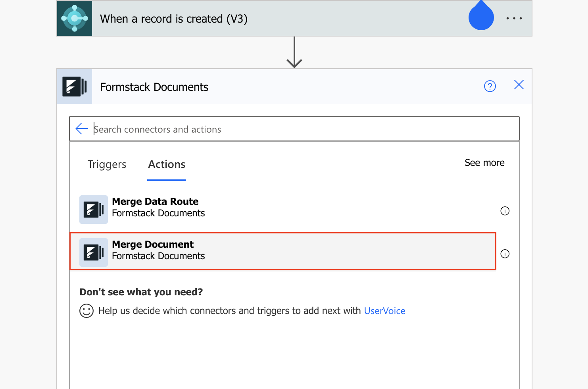Switch to the Triggers tab

coord(107,164)
